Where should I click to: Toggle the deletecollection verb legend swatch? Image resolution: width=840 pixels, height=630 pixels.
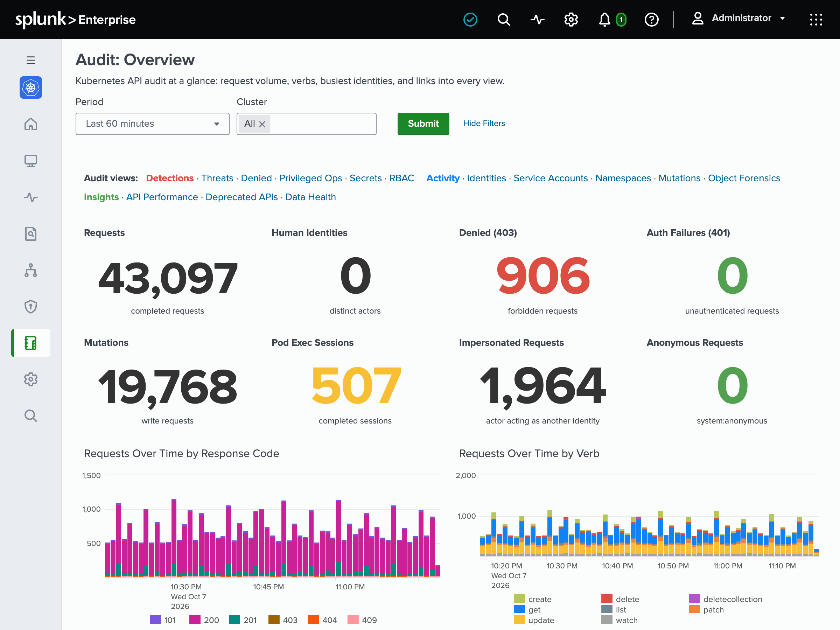[x=694, y=598]
